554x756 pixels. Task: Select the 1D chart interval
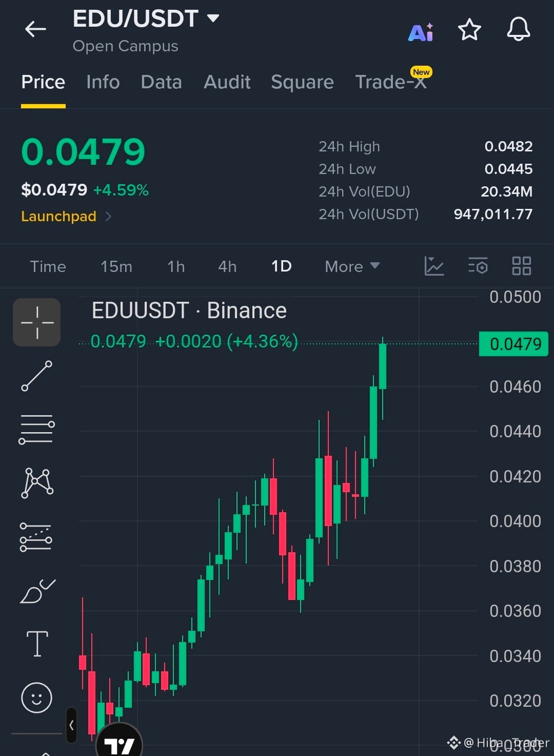point(281,266)
